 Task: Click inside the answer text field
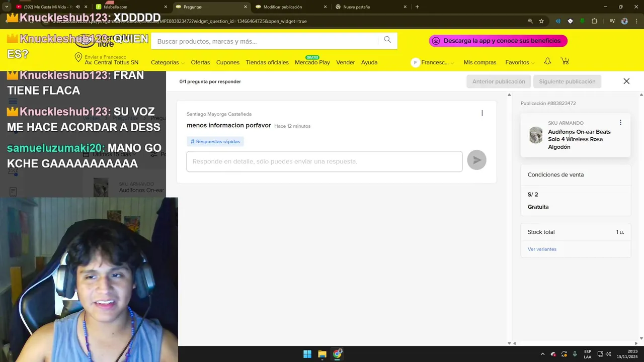tap(325, 161)
